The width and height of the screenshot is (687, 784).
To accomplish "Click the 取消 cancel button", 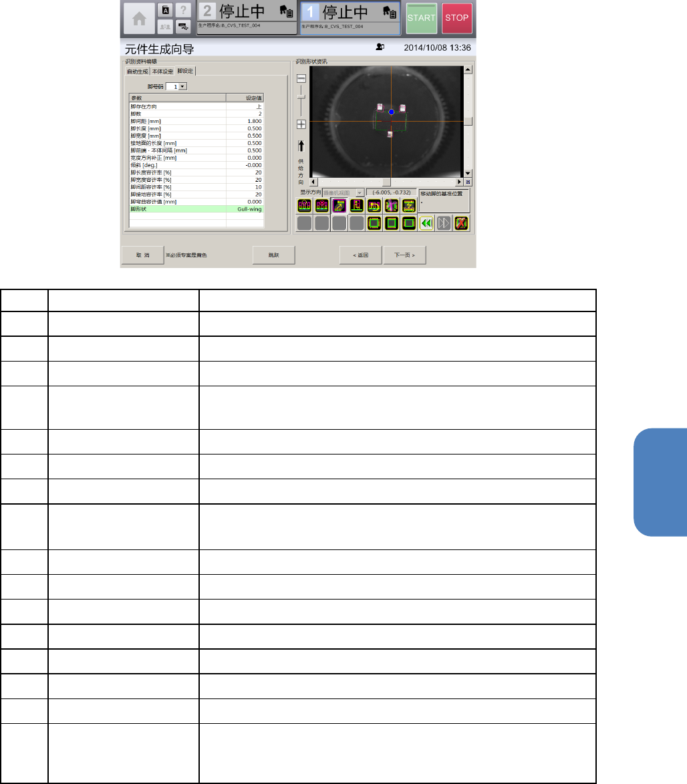I will click(x=143, y=255).
